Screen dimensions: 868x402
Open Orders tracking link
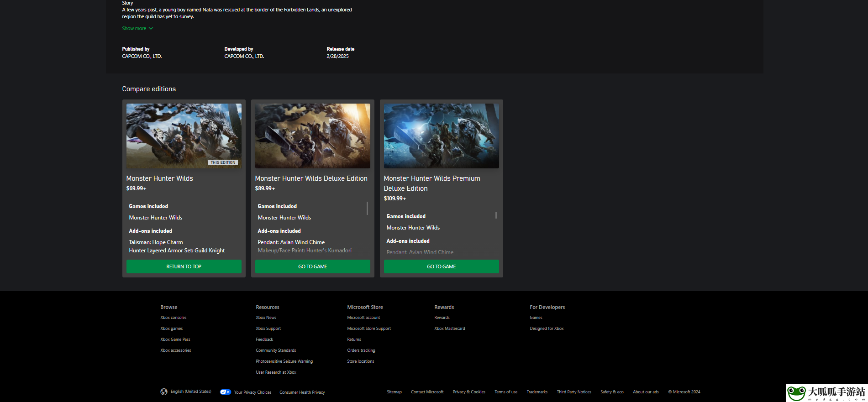[x=361, y=350]
